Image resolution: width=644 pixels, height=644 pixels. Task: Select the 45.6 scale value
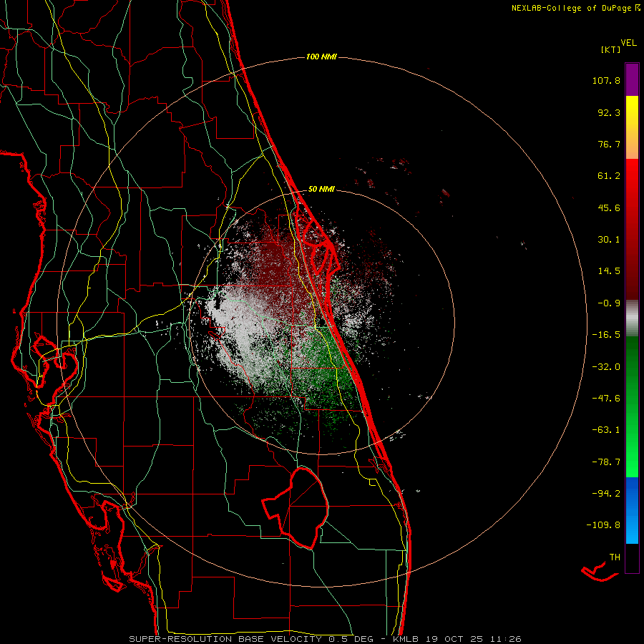(x=609, y=208)
